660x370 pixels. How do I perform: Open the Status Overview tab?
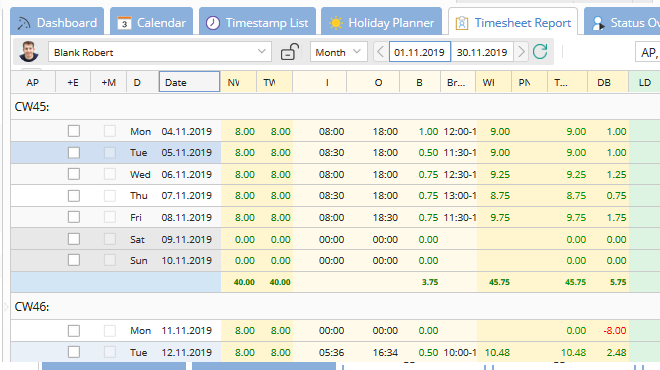coord(622,22)
